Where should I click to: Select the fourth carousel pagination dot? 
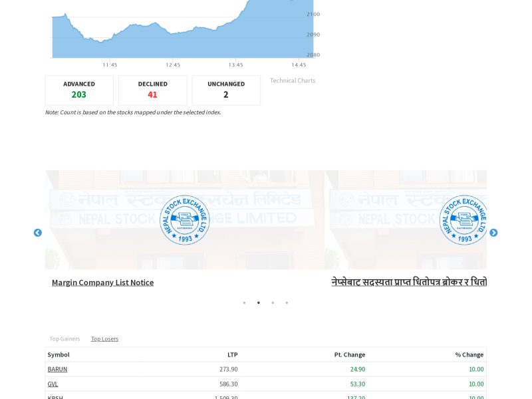click(x=287, y=303)
